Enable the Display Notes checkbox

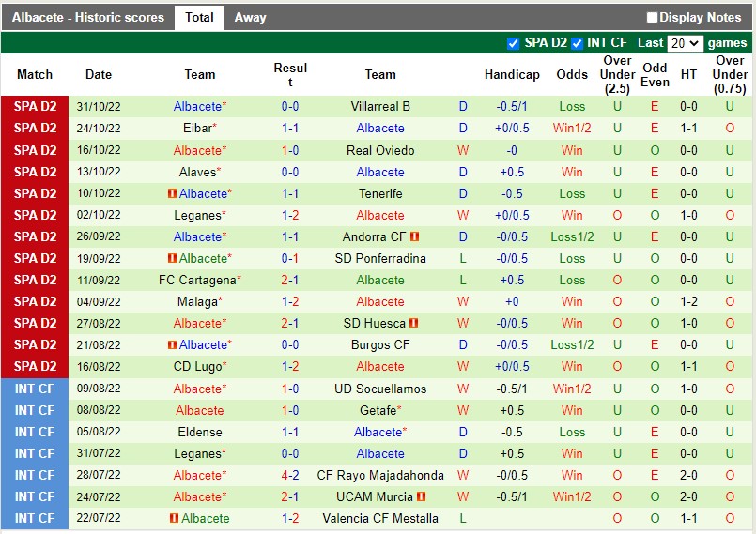coord(652,17)
